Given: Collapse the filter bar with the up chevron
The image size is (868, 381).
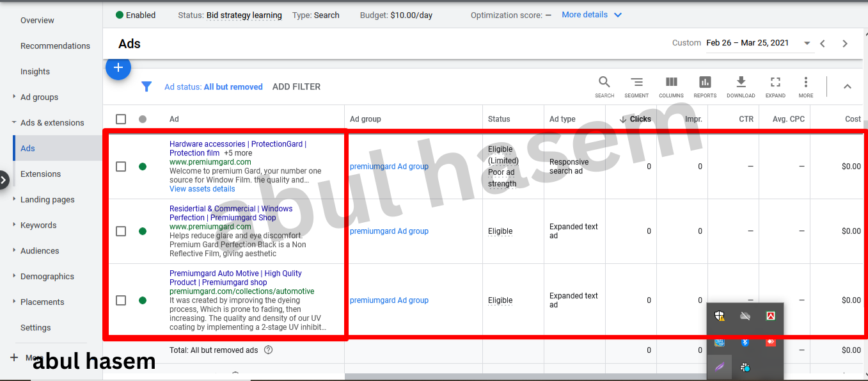Looking at the screenshot, I should (x=848, y=86).
